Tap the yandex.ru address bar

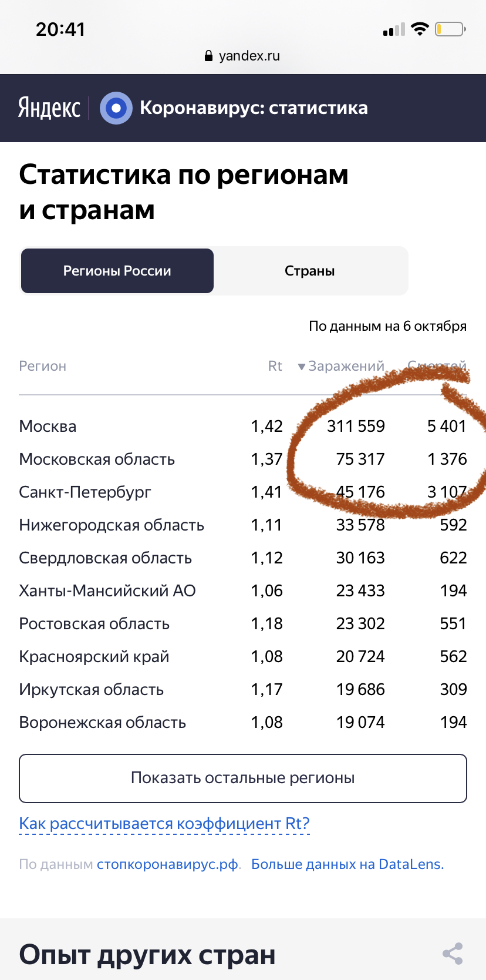point(243,56)
